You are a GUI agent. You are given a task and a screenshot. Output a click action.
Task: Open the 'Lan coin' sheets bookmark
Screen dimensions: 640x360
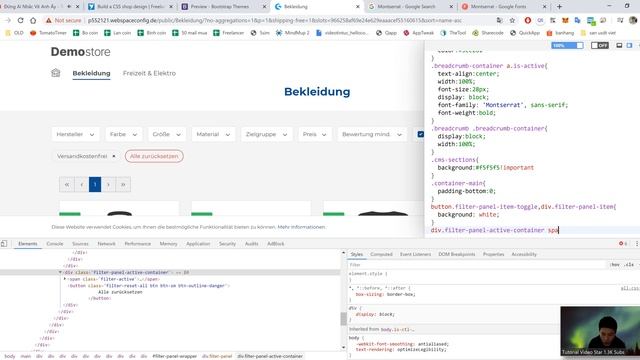pos(118,33)
